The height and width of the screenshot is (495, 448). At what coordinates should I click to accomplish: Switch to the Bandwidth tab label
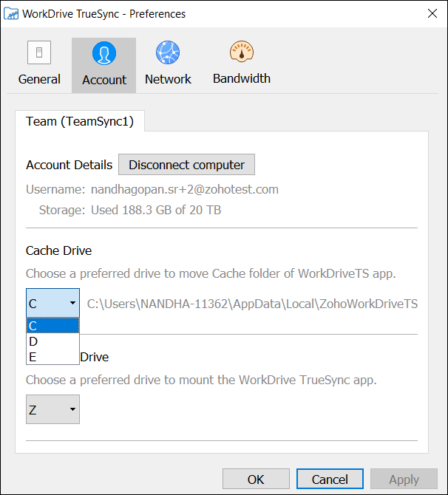[x=242, y=78]
